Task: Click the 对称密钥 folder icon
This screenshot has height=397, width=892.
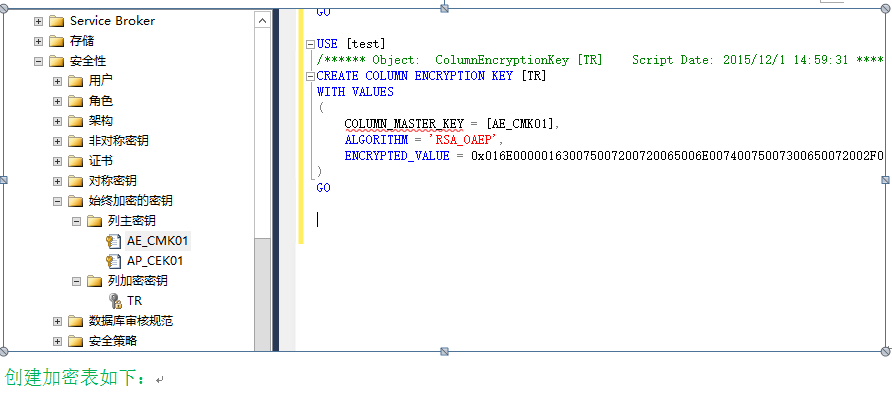Action: point(75,181)
